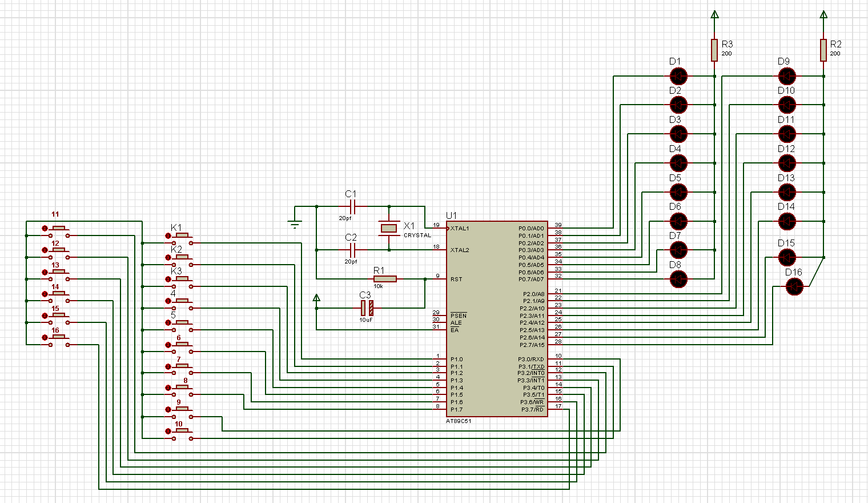Select capacitor C1 symbol
The width and height of the screenshot is (868, 503).
[352, 206]
